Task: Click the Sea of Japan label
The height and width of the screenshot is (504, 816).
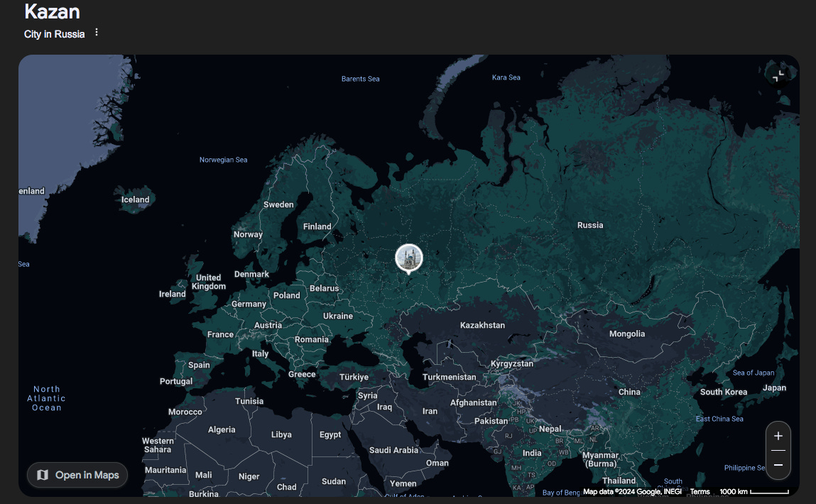Action: [753, 373]
